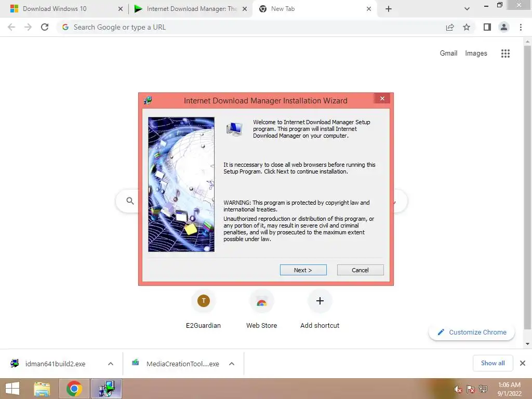Open the Google apps grid
The height and width of the screenshot is (399, 532).
click(x=505, y=54)
